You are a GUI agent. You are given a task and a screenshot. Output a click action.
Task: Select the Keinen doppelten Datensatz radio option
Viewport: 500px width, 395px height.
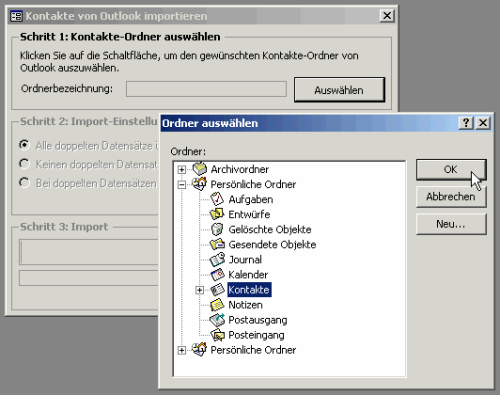click(x=24, y=164)
